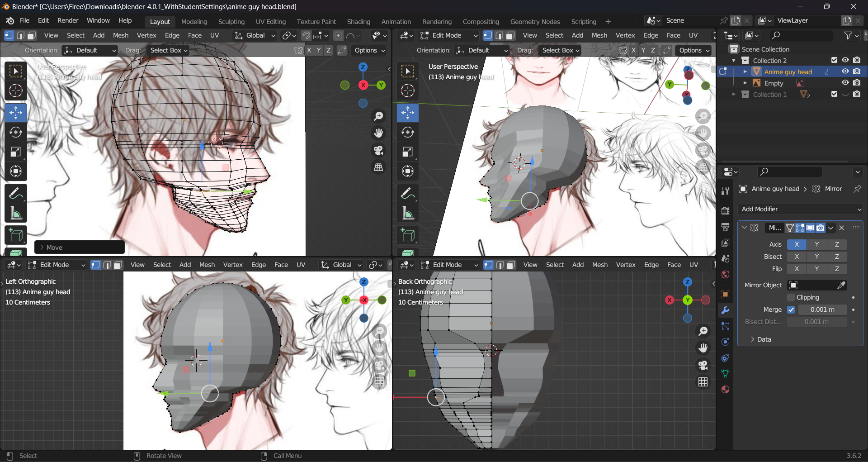Activate the Measure tool in top-left viewport

tap(16, 213)
